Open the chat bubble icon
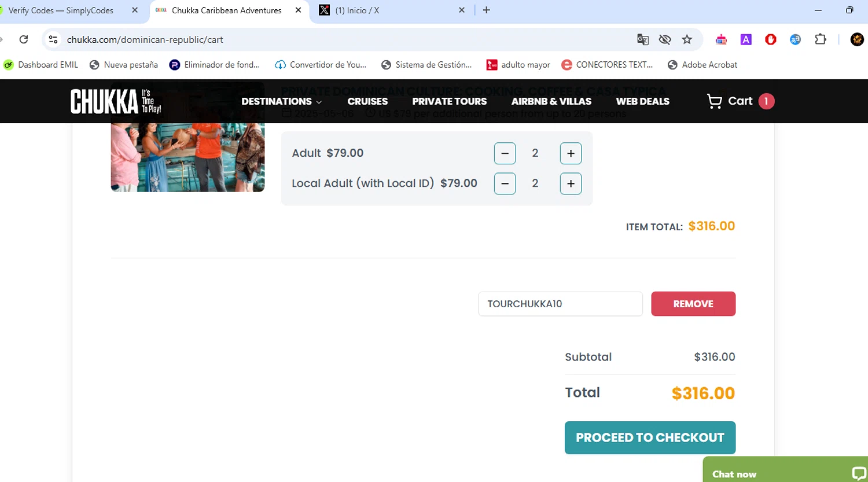Screen dimensions: 868x482 pos(859,474)
